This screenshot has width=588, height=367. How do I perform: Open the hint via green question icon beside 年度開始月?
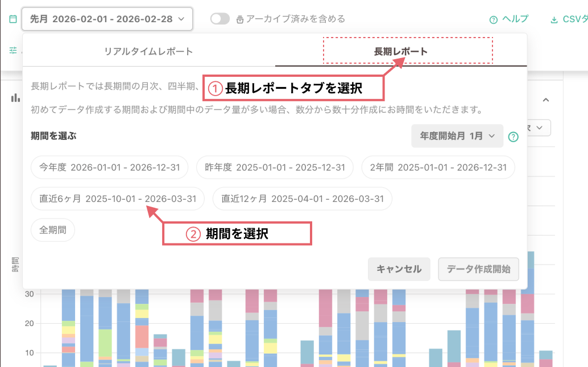(514, 136)
